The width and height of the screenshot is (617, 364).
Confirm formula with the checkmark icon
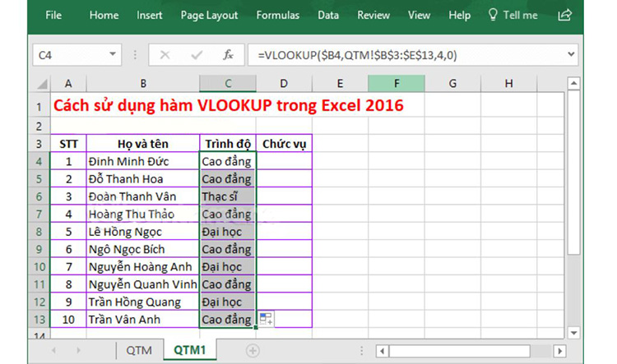coord(197,55)
